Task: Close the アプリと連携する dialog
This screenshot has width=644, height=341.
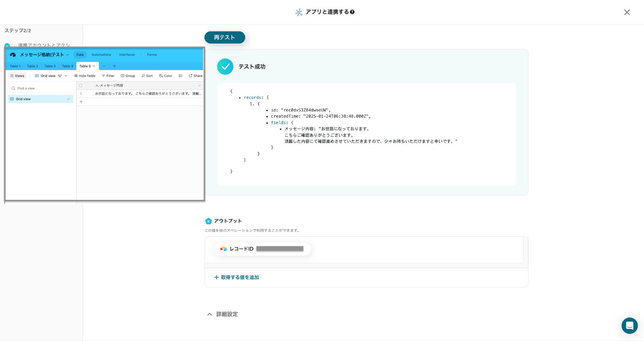Action: 627,12
